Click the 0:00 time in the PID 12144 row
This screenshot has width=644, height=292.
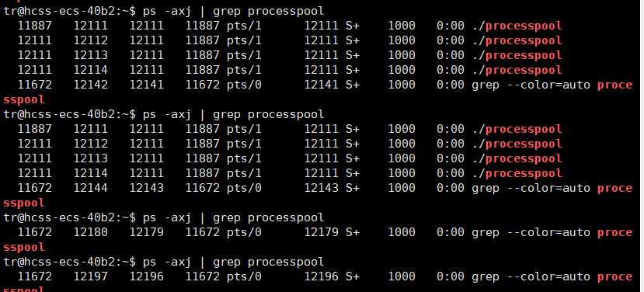tap(451, 188)
